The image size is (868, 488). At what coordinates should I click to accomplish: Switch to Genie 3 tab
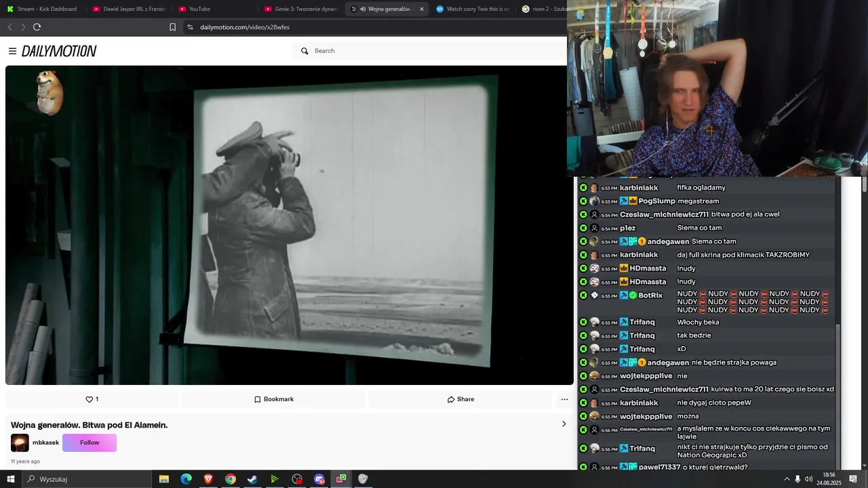click(300, 9)
